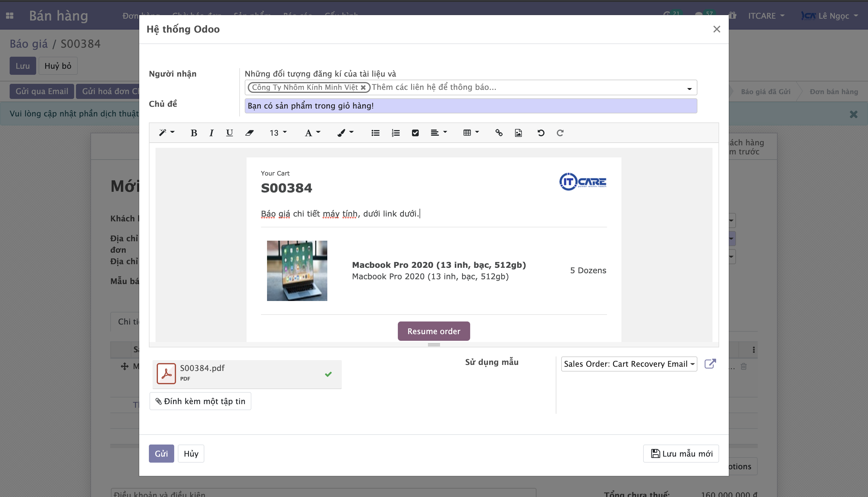
Task: Open the ITCARE company switcher dropdown
Action: [x=766, y=16]
